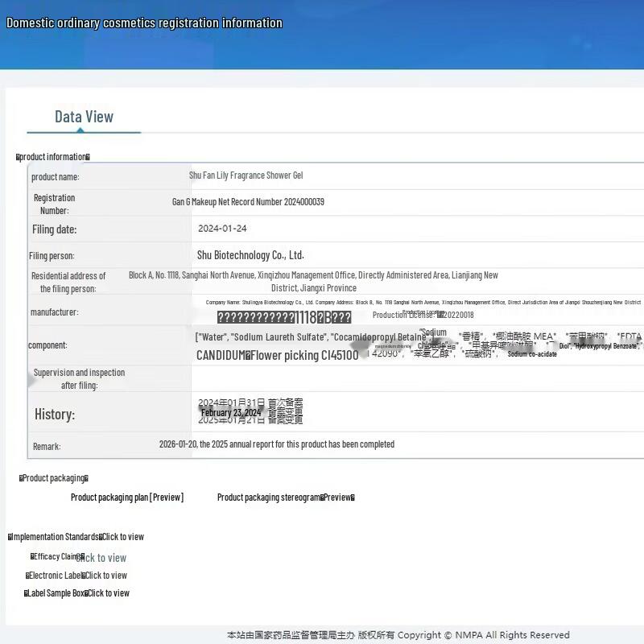Click the 'Filing person:' label
This screenshot has height=644, width=644.
click(52, 256)
